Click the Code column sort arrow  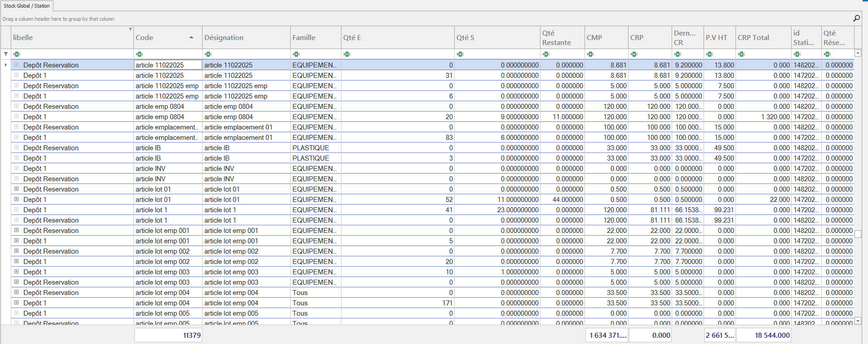coord(191,37)
